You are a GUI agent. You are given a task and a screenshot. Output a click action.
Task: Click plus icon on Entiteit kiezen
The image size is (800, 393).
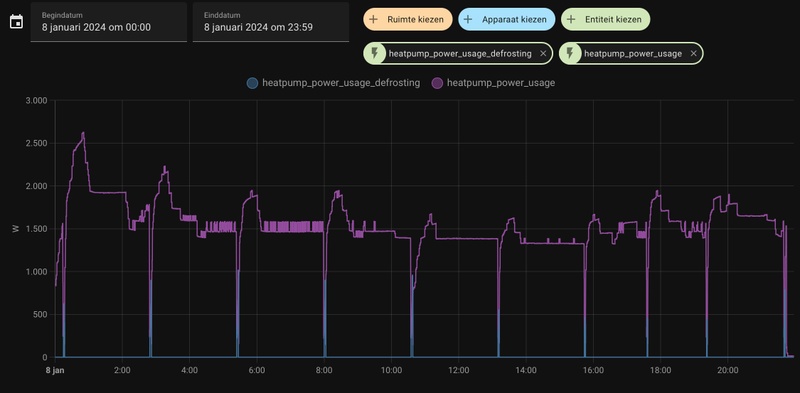571,19
